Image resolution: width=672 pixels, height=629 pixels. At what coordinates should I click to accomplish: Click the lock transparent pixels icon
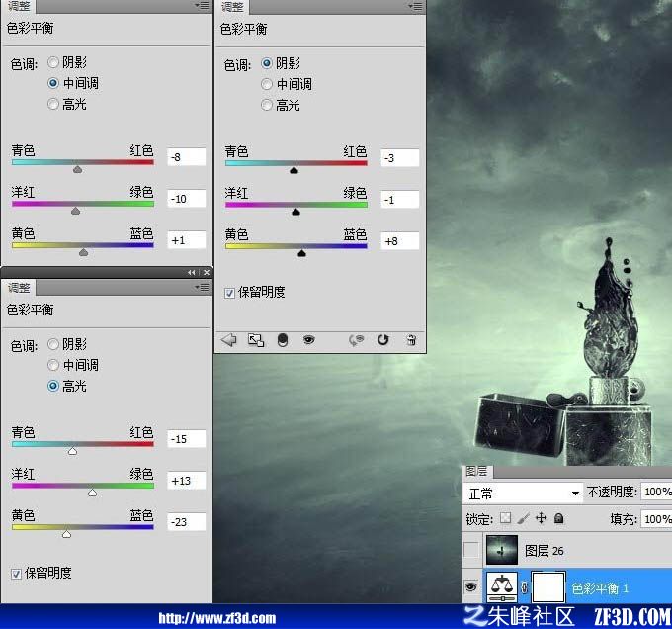tap(506, 518)
